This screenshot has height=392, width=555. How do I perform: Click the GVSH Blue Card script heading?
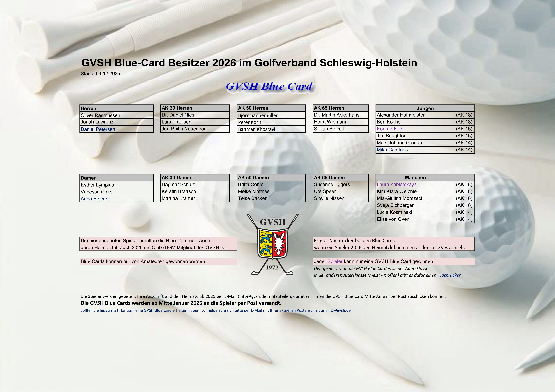pyautogui.click(x=269, y=86)
